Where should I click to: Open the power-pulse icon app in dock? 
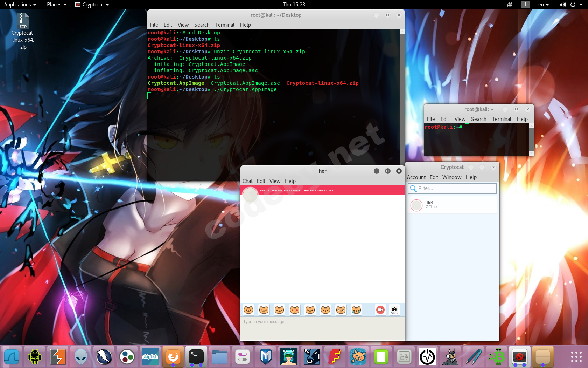[x=427, y=357]
